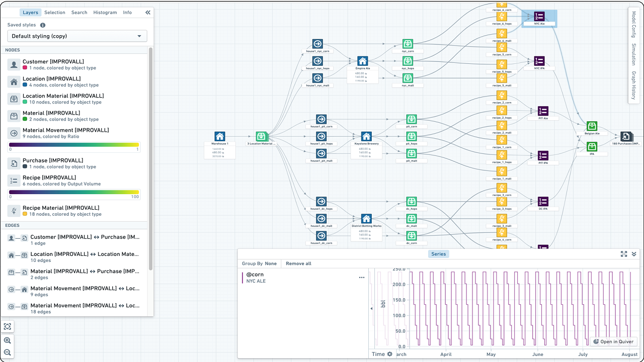Zoom in using the magnifier plus icon
This screenshot has width=644, height=362.
pos(8,340)
